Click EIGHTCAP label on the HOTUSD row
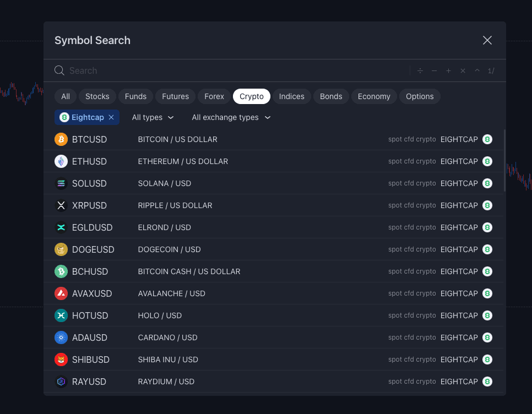This screenshot has width=532, height=414. click(459, 315)
